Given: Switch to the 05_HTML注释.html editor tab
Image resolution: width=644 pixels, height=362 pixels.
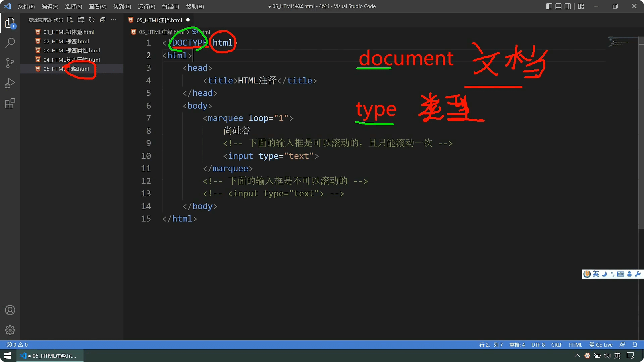Looking at the screenshot, I should [159, 20].
